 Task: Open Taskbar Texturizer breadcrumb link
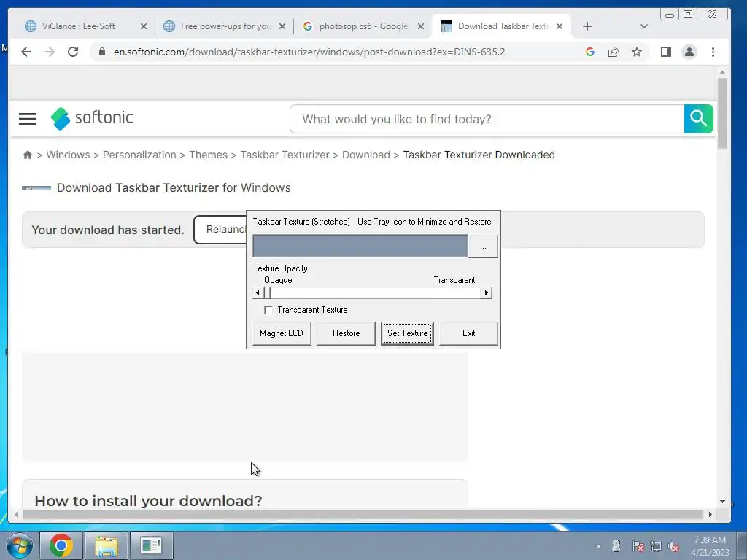[x=285, y=155]
